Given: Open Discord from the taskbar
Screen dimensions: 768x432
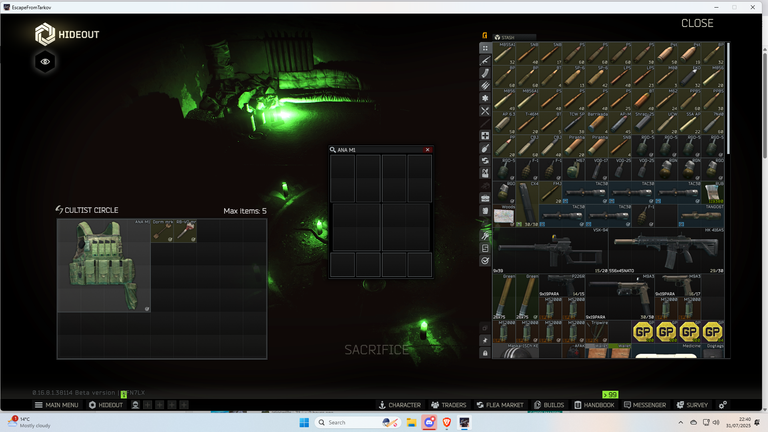Looking at the screenshot, I should pos(429,422).
